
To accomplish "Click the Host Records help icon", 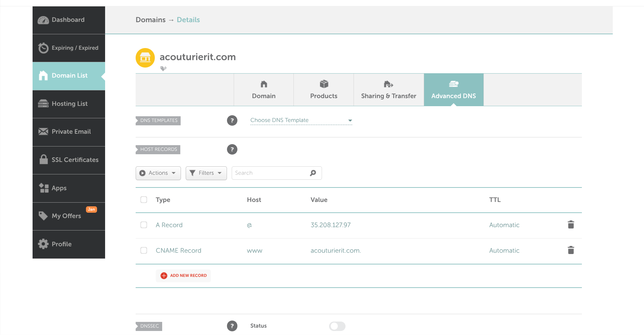I will coord(232,149).
